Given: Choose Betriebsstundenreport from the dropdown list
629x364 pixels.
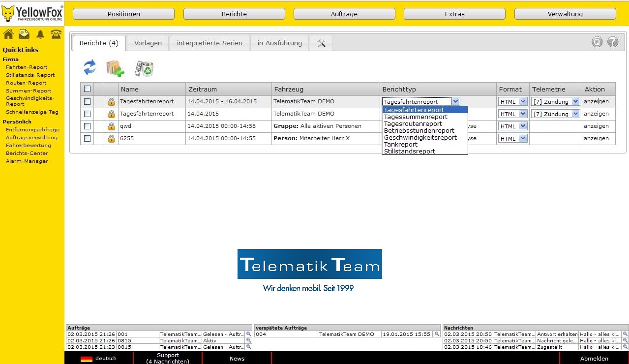Looking at the screenshot, I should tap(425, 131).
